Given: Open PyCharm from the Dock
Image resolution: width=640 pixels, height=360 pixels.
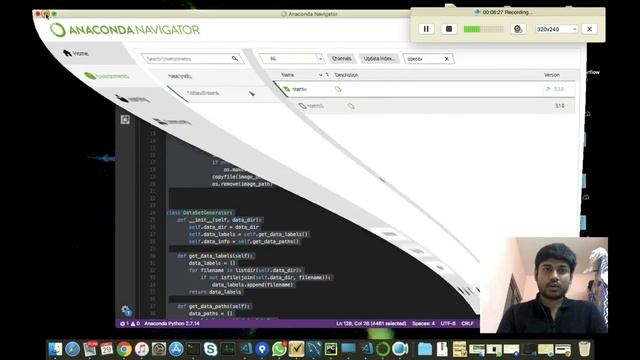Looking at the screenshot, I should click(331, 349).
